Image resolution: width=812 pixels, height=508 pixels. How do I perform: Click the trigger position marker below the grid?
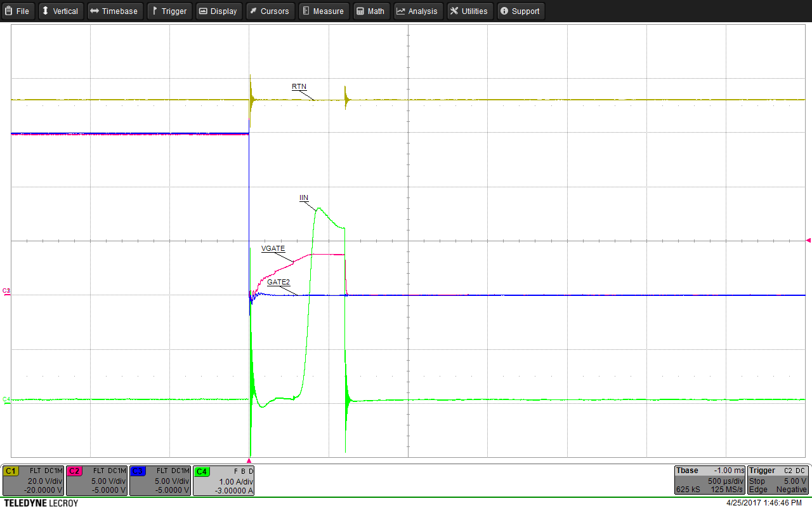(x=250, y=460)
